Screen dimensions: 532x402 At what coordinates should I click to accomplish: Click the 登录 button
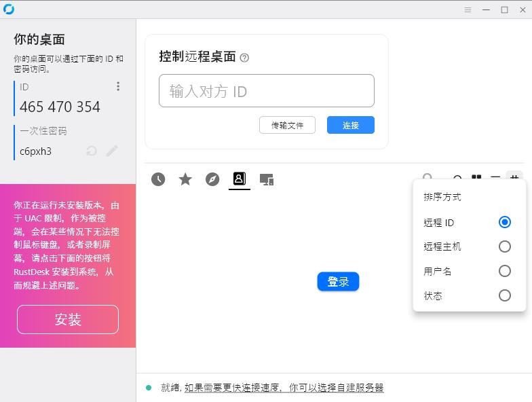coord(338,281)
